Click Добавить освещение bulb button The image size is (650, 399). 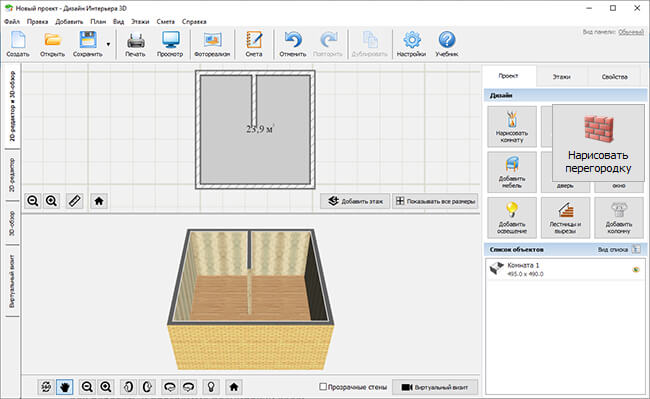click(512, 218)
